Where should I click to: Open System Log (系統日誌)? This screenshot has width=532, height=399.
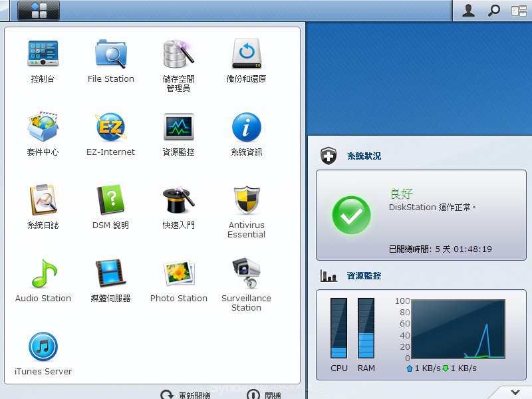coord(43,200)
